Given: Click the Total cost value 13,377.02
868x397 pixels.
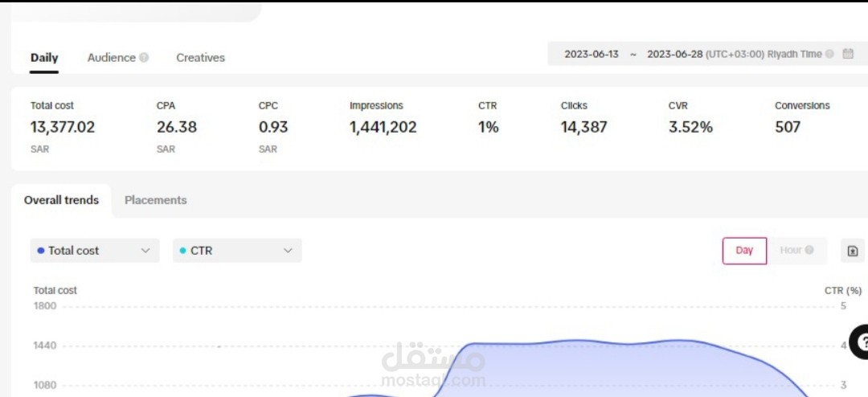Looking at the screenshot, I should pos(63,127).
